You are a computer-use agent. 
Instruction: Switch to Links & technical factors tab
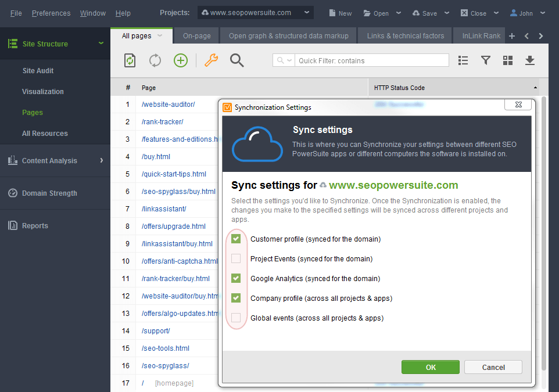tap(406, 36)
